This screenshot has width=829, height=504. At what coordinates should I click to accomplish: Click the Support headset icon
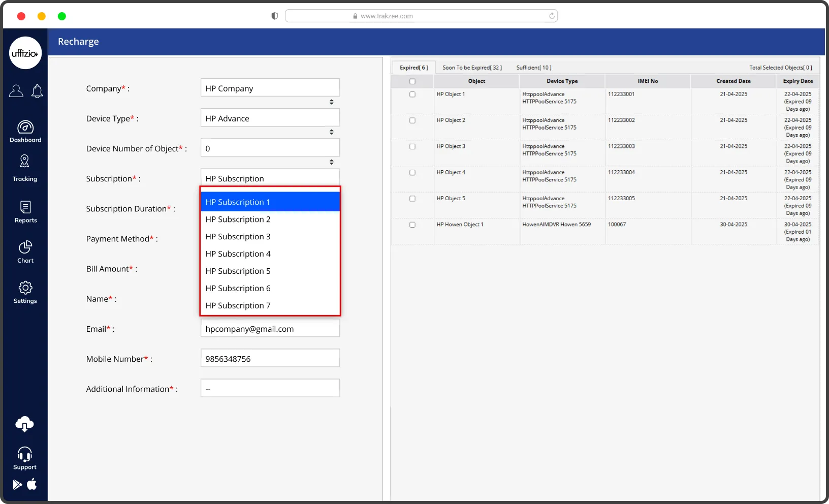24,454
